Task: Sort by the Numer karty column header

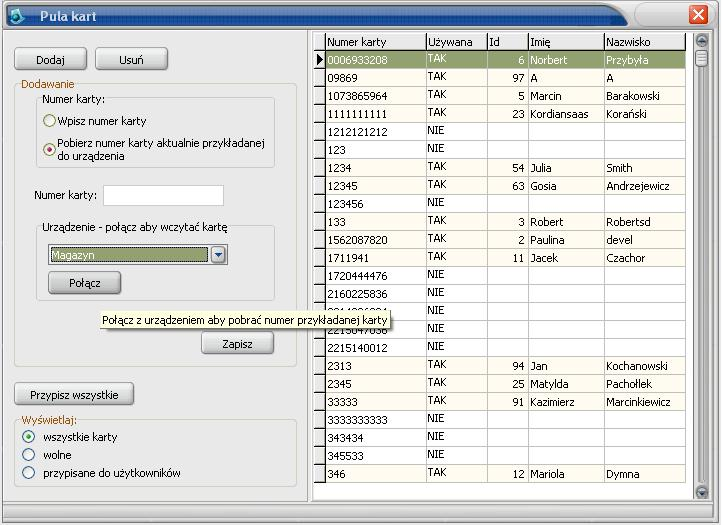Action: coord(376,42)
